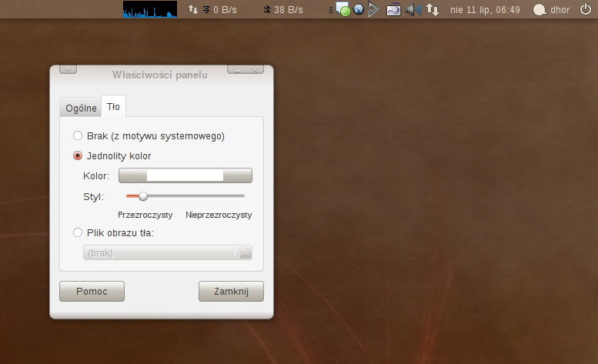Click the network traffic arrows icon beside 0 B/s
Image resolution: width=598 pixels, height=364 pixels.
[193, 9]
